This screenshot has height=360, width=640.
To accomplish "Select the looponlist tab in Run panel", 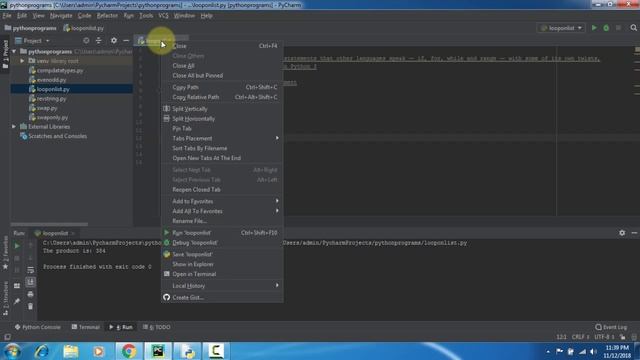I will click(55, 233).
